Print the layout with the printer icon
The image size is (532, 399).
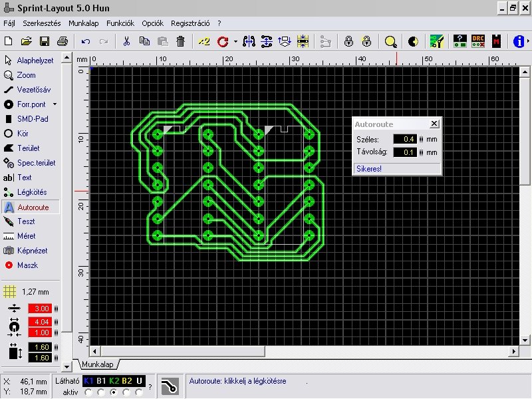pos(63,41)
